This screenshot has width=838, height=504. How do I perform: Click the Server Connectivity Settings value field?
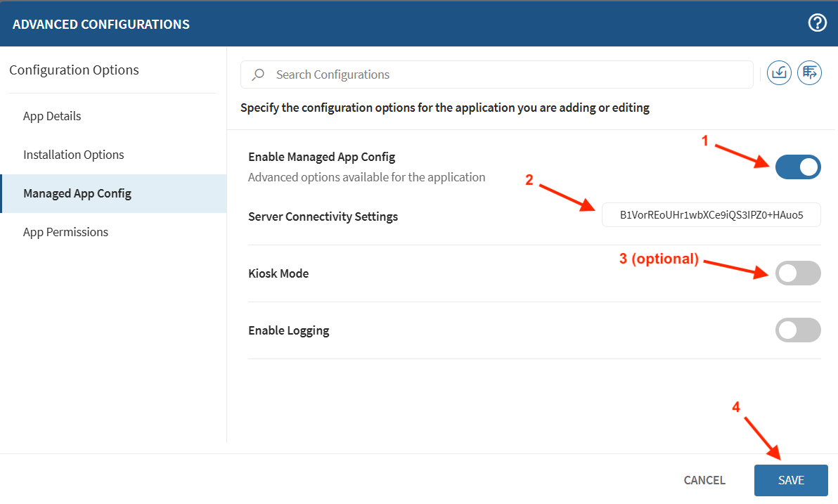(711, 215)
